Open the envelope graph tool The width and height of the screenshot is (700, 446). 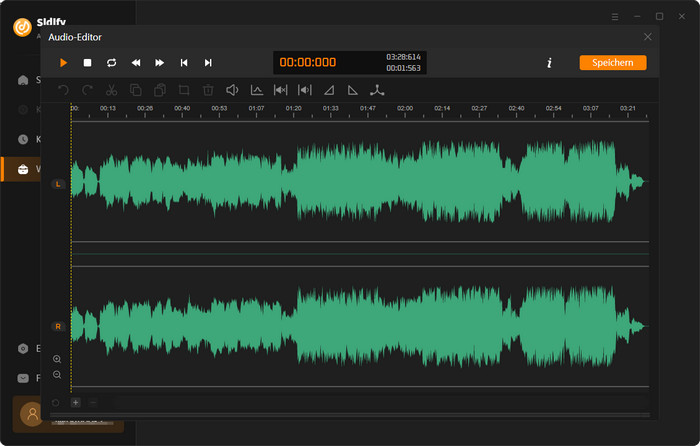(x=257, y=90)
